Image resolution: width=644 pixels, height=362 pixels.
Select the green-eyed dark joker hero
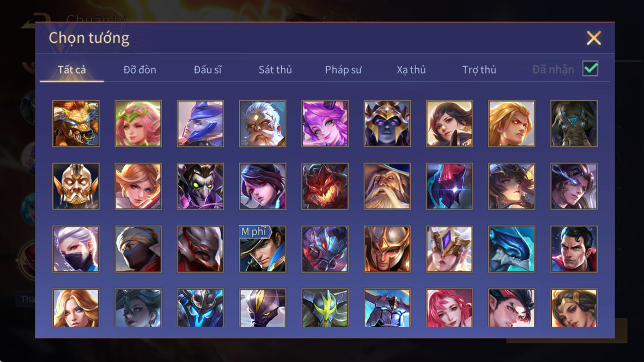[x=200, y=186]
